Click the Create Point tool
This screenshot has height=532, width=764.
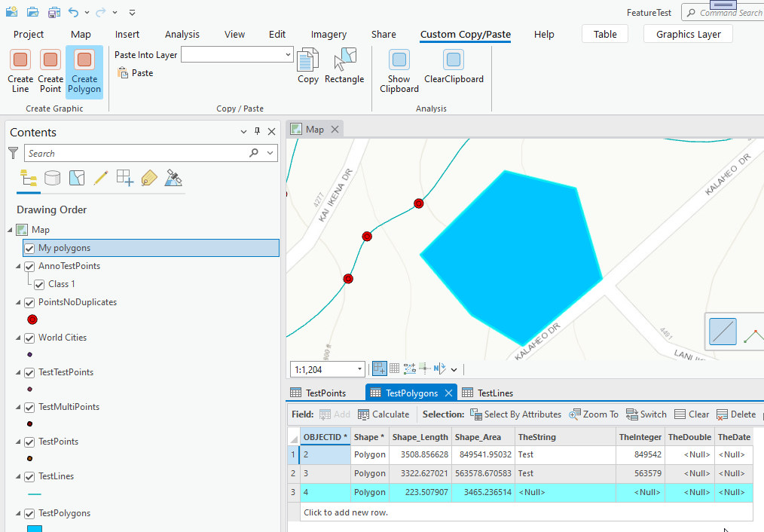click(x=50, y=71)
